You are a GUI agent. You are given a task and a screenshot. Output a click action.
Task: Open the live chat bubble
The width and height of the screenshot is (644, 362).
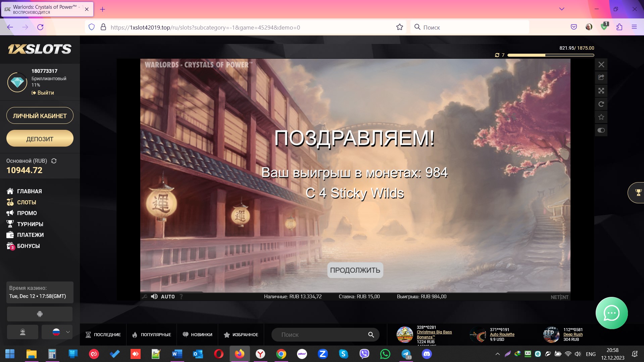[611, 313]
